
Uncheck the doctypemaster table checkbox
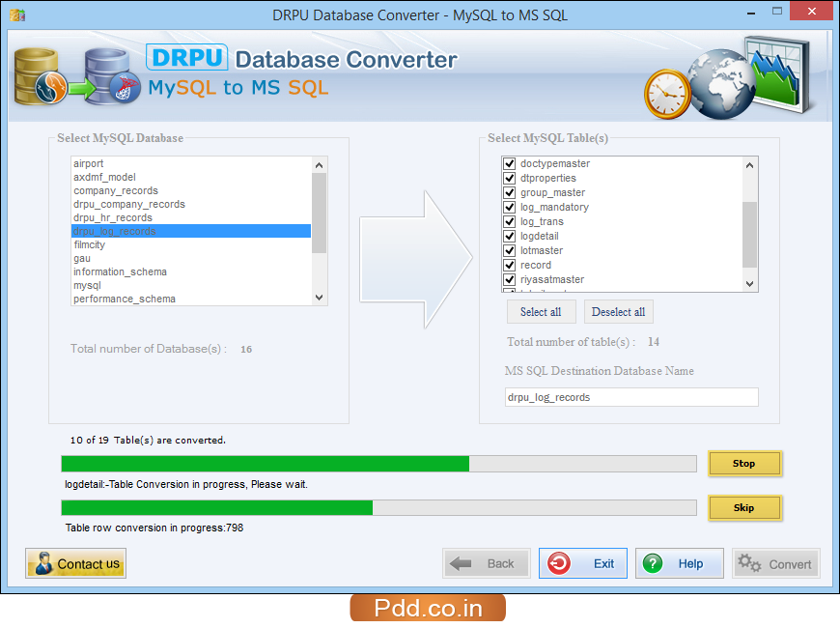point(510,163)
